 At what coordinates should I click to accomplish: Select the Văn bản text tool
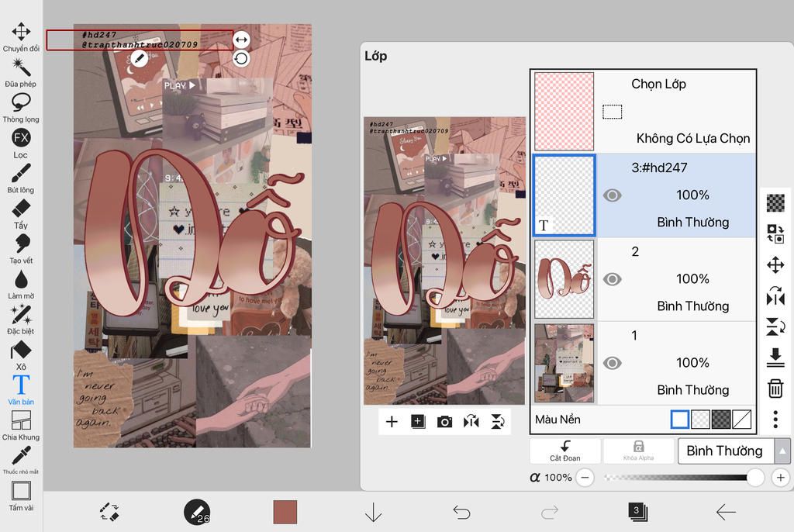pos(21,390)
